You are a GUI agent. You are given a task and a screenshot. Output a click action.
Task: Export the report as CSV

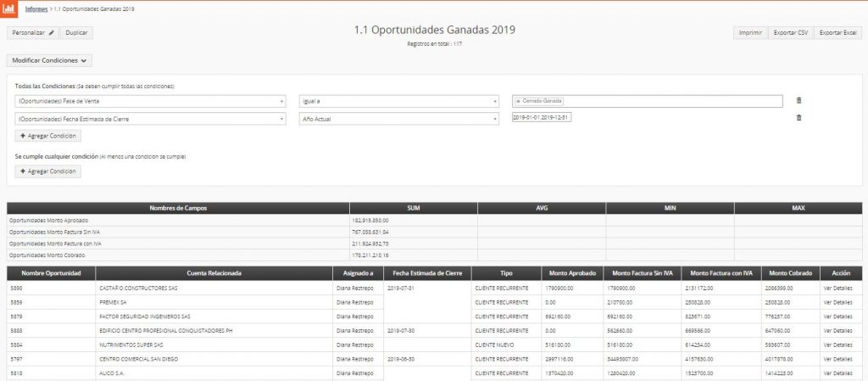click(790, 32)
